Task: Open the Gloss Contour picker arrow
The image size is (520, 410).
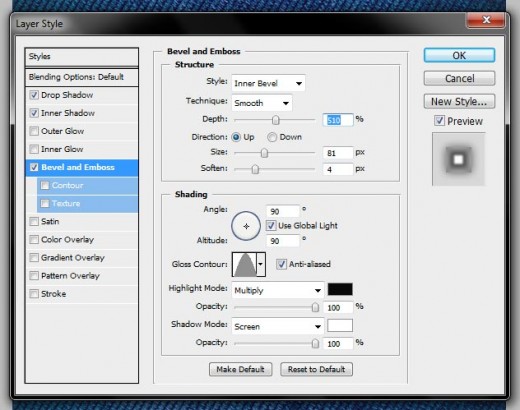Action: pos(261,264)
